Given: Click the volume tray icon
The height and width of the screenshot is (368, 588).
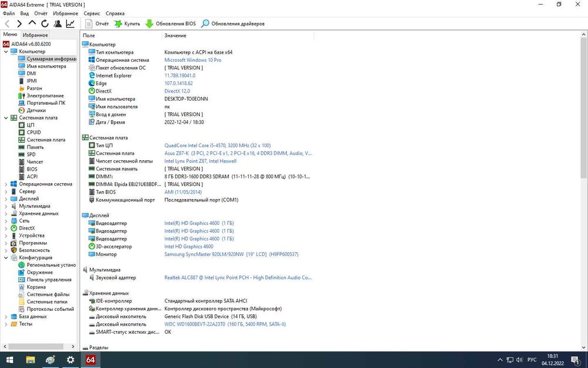Looking at the screenshot, I should (x=520, y=360).
